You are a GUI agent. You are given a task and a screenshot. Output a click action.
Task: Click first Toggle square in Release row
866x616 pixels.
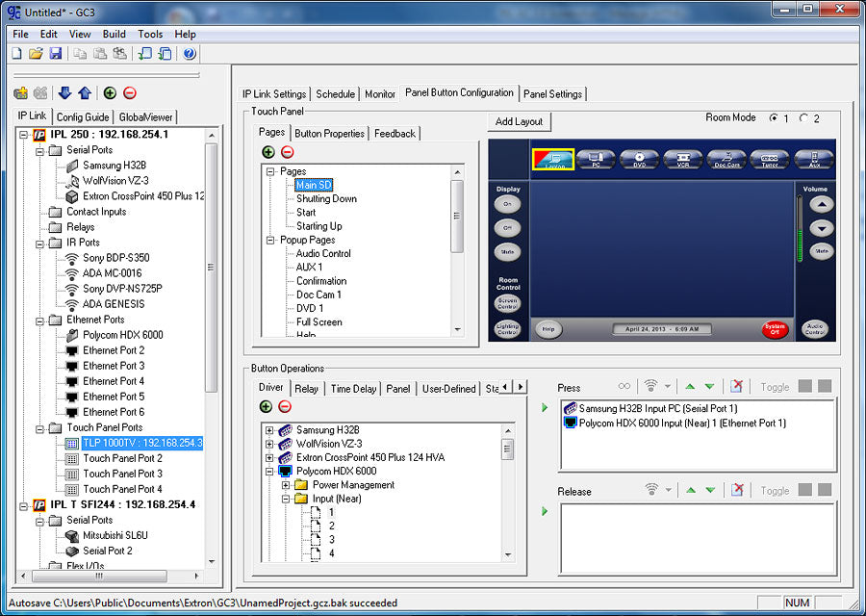point(804,490)
